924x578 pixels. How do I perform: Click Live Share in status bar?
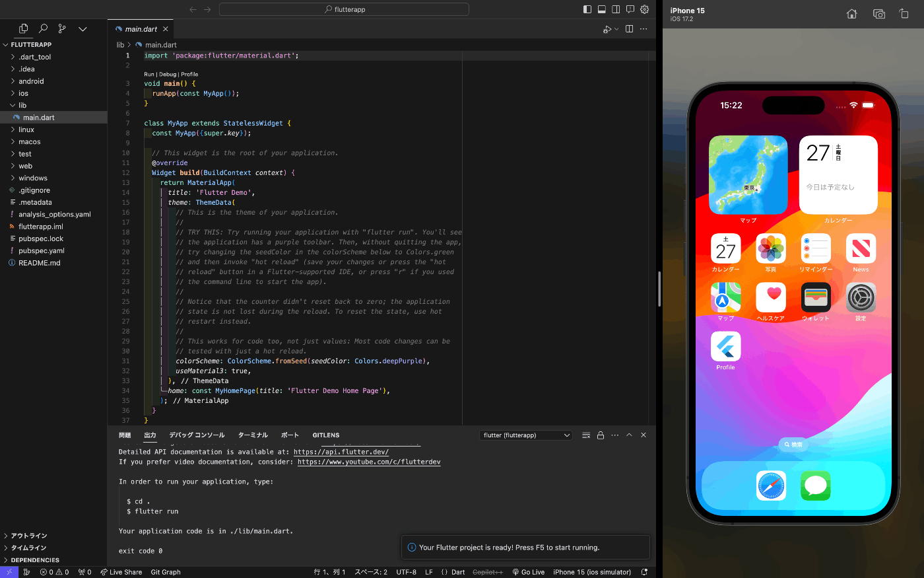121,572
